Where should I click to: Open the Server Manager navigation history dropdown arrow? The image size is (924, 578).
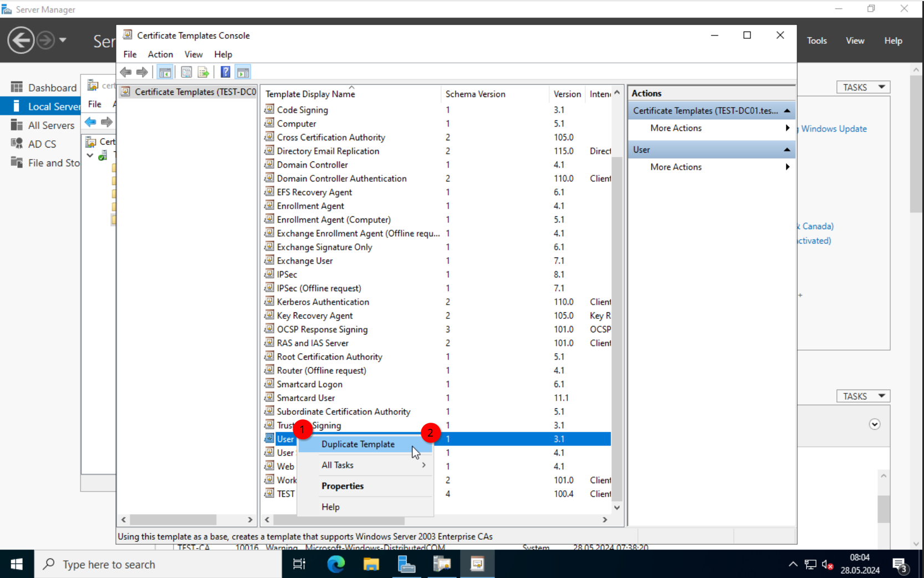(x=63, y=40)
